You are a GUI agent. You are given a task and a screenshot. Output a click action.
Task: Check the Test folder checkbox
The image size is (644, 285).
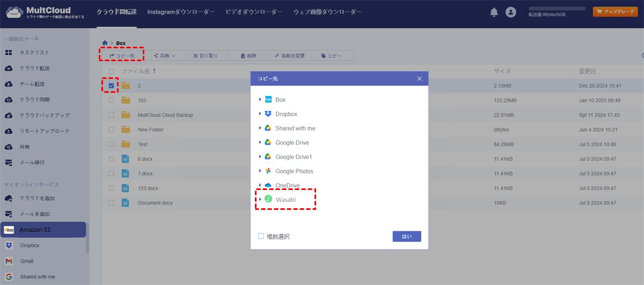click(111, 144)
